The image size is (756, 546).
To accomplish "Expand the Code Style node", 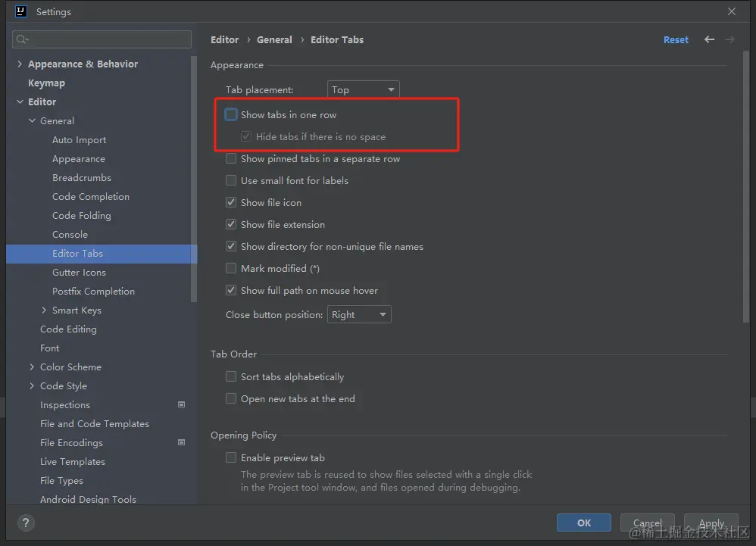I will pos(32,385).
